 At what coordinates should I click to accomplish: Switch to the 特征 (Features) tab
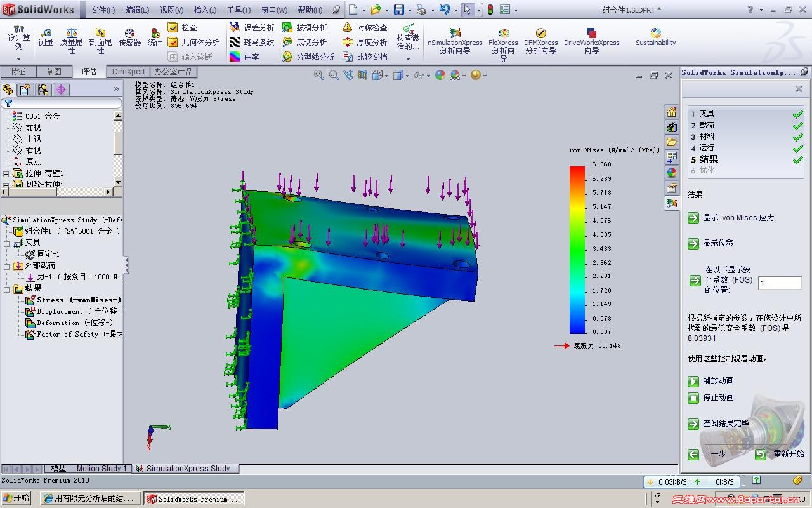tap(18, 72)
